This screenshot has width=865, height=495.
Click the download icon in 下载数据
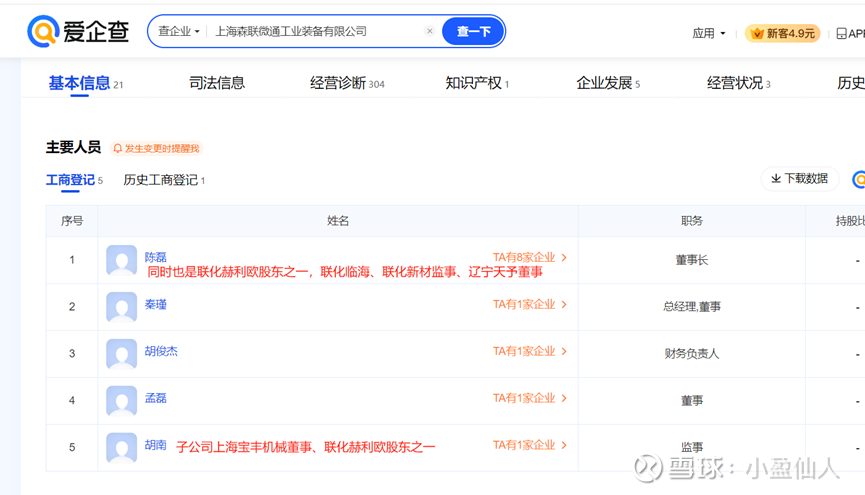(x=776, y=178)
